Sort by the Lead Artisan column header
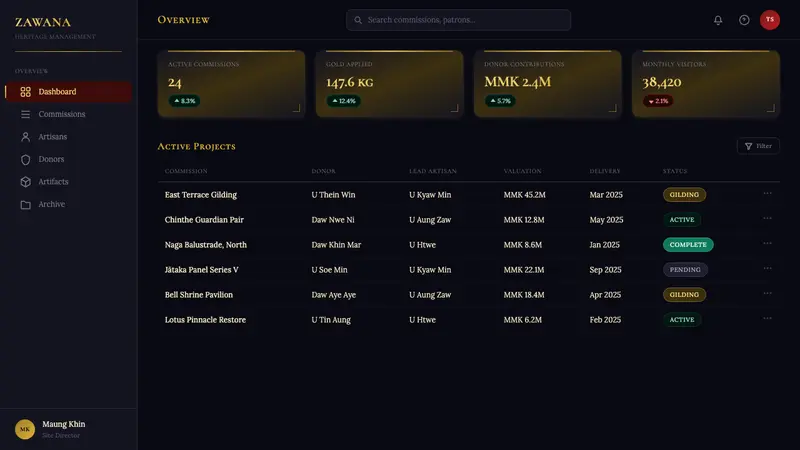This screenshot has height=450, width=800. pos(433,171)
